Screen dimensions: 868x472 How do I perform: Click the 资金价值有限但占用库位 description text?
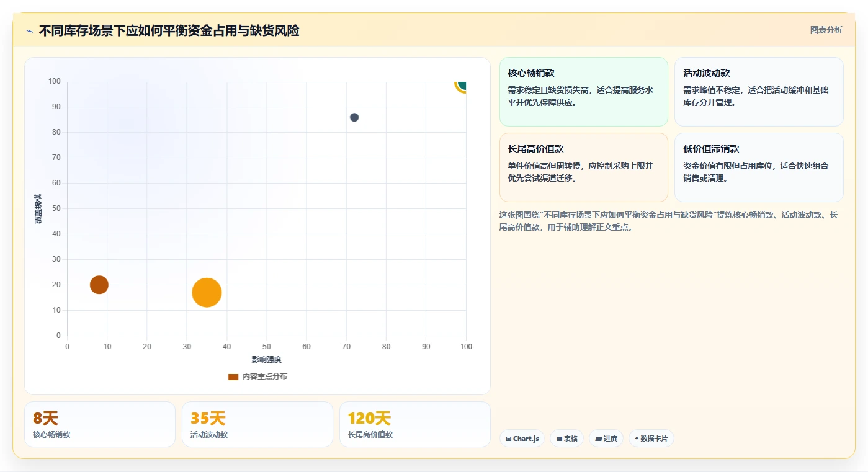(756, 172)
